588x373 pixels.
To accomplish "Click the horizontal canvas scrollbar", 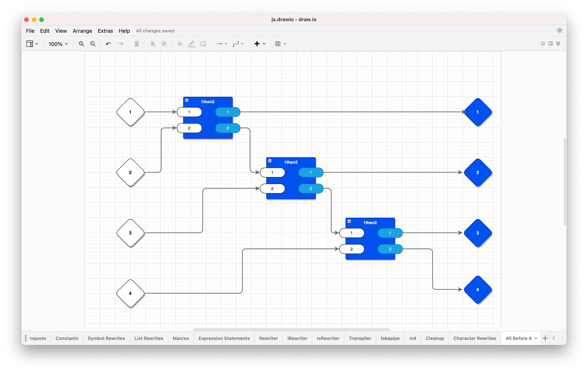I will 292,329.
